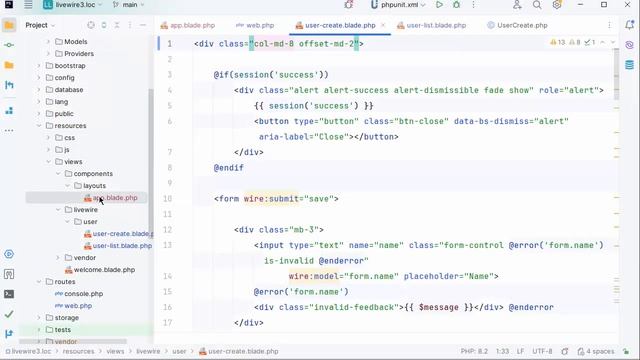Expand the Models folder

tap(48, 42)
